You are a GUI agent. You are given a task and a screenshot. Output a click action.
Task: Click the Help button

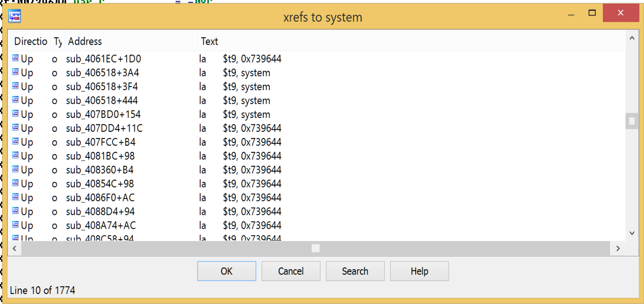[419, 271]
